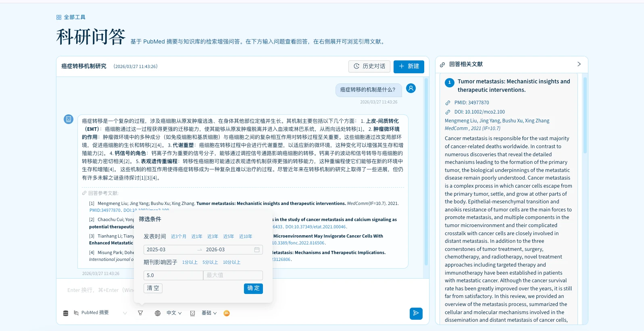The image size is (644, 331).
Task: Click the calendar icon in date range
Action: tap(257, 250)
